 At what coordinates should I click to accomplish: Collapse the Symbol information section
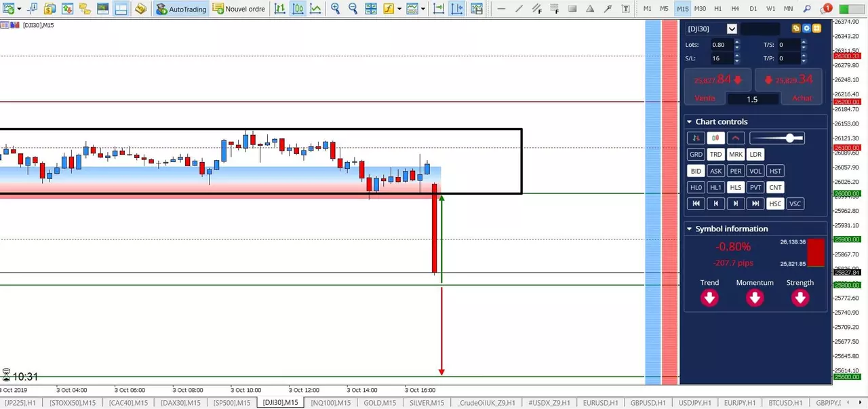point(689,229)
